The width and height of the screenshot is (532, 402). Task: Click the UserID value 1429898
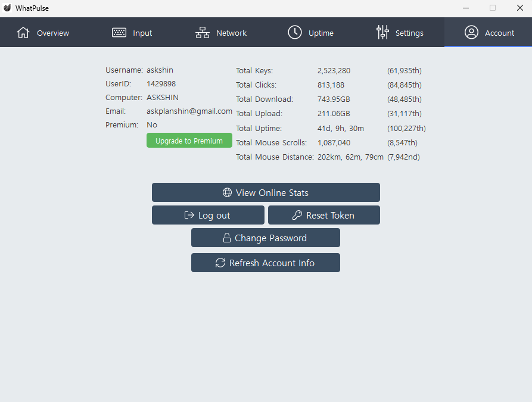[161, 83]
